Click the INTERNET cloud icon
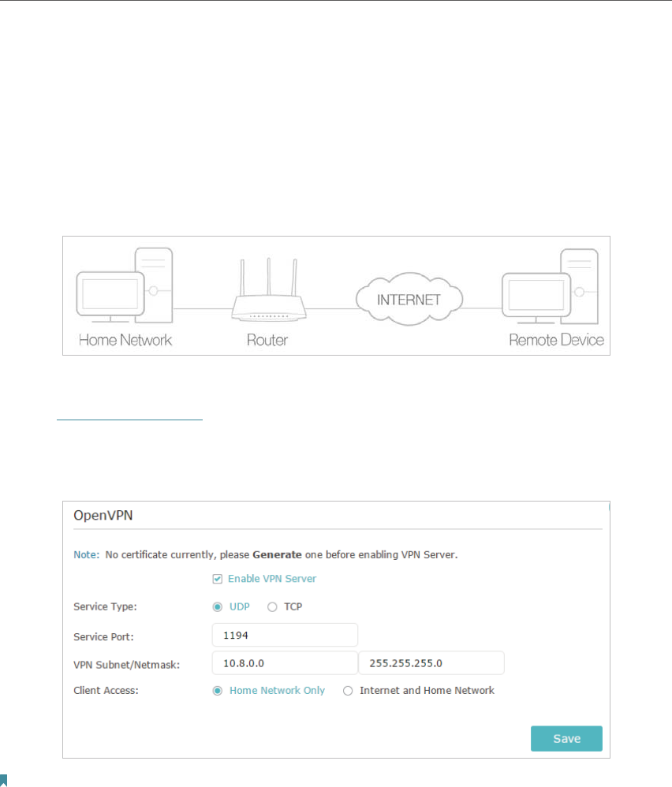 tap(409, 299)
